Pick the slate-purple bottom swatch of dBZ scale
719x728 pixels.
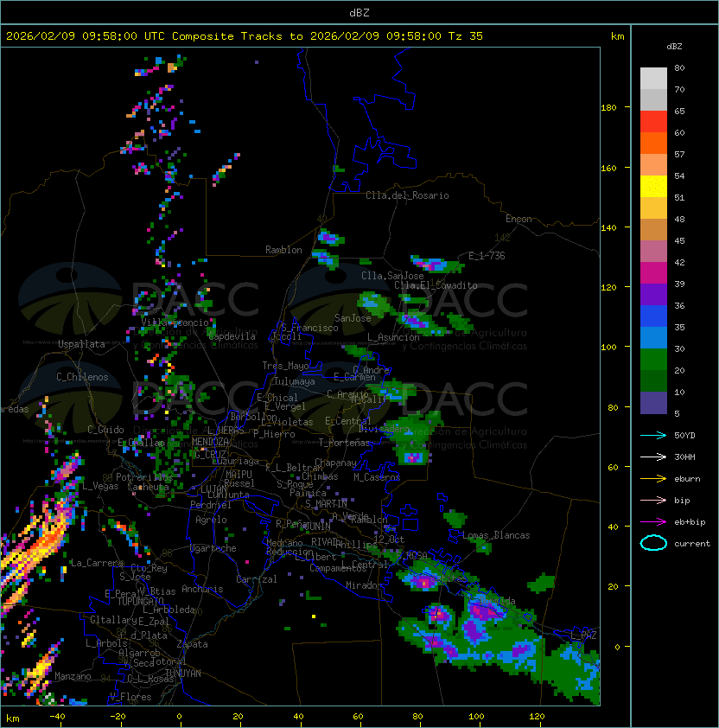click(653, 403)
